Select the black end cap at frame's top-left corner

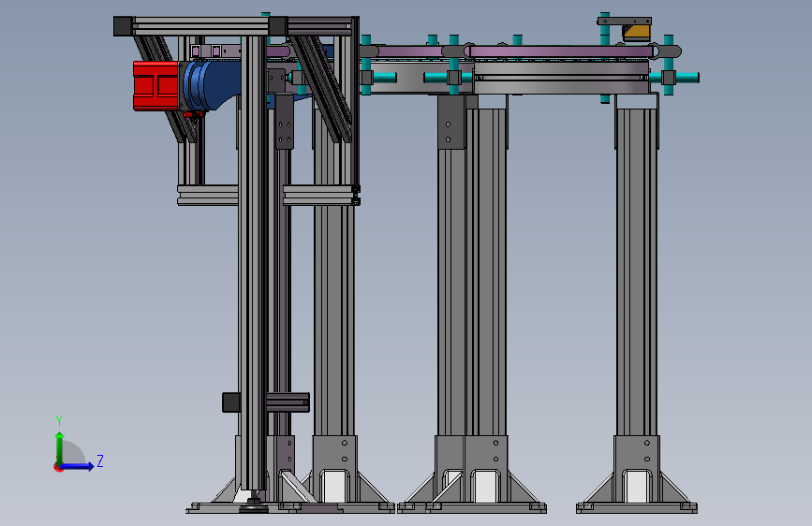[124, 26]
